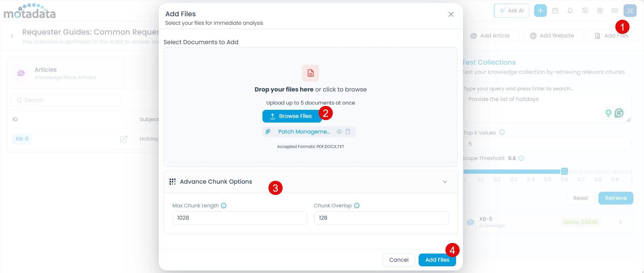Adjust the Scope Threshold slider handle
Image resolution: width=644 pixels, height=273 pixels.
click(x=564, y=171)
